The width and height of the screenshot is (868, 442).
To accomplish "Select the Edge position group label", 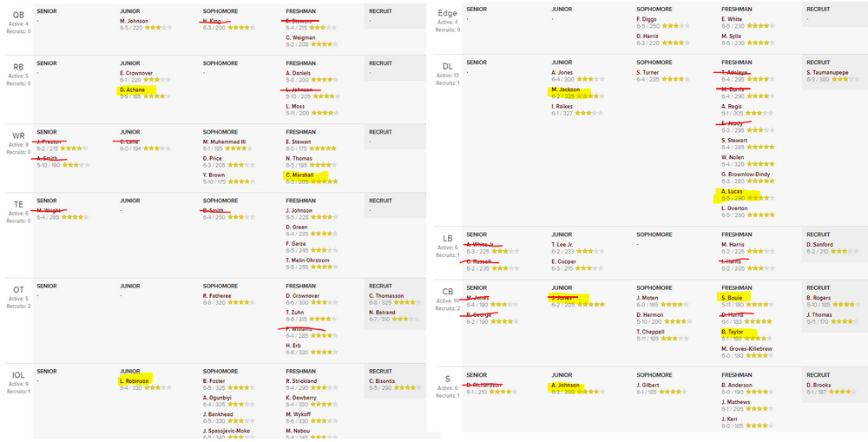I will [448, 13].
